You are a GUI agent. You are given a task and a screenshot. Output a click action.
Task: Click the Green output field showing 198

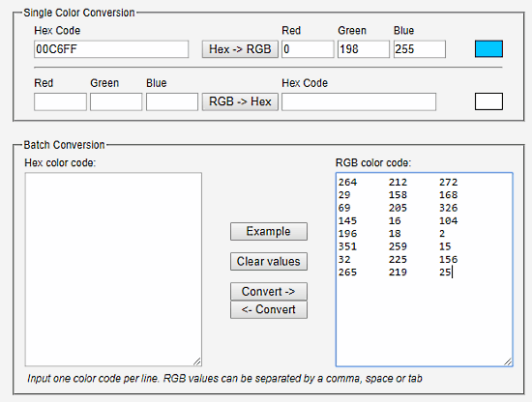364,49
